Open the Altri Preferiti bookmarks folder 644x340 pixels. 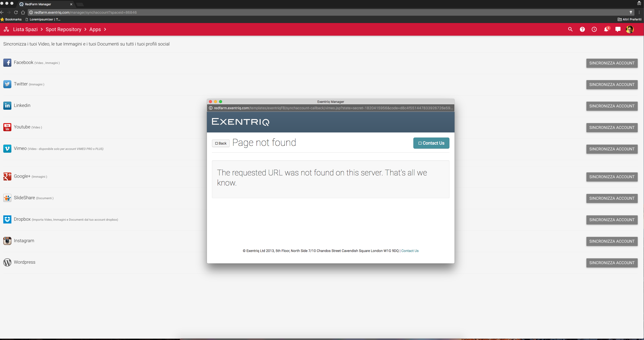pos(629,19)
